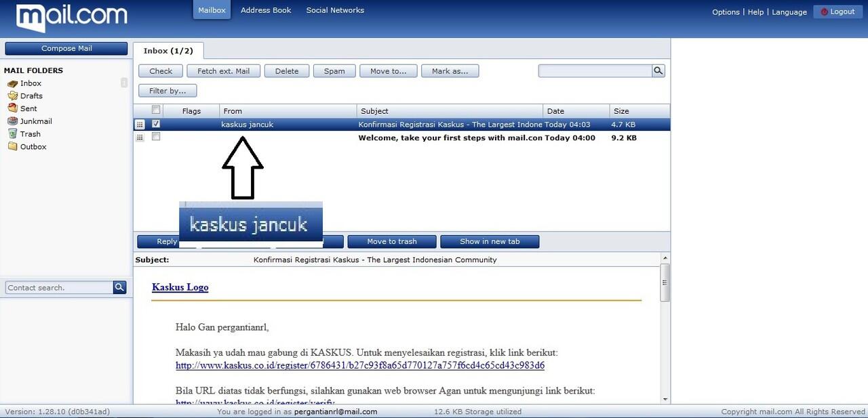Open the Filter by... dropdown

167,91
